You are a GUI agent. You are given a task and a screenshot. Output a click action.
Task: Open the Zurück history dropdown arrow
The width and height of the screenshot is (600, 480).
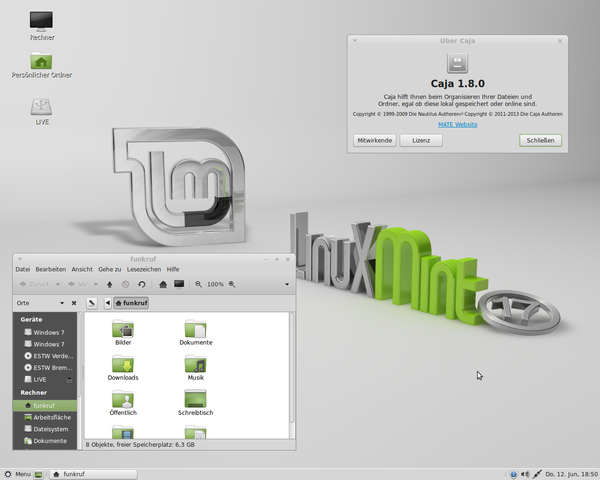tap(57, 284)
